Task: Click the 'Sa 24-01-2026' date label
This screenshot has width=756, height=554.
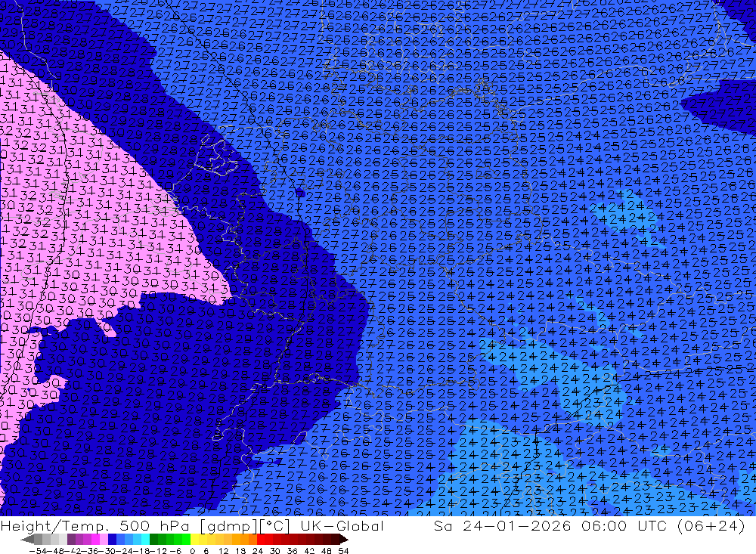Action: (503, 526)
